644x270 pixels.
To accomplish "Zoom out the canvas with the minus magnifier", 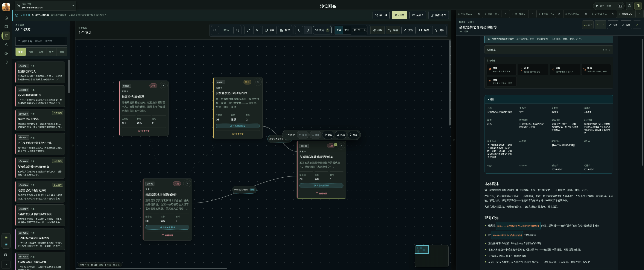I will point(215,30).
